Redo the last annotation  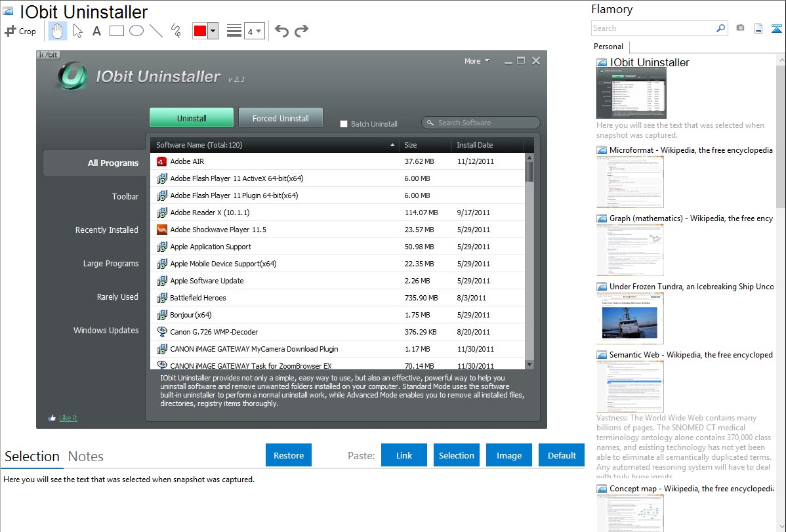click(x=301, y=31)
